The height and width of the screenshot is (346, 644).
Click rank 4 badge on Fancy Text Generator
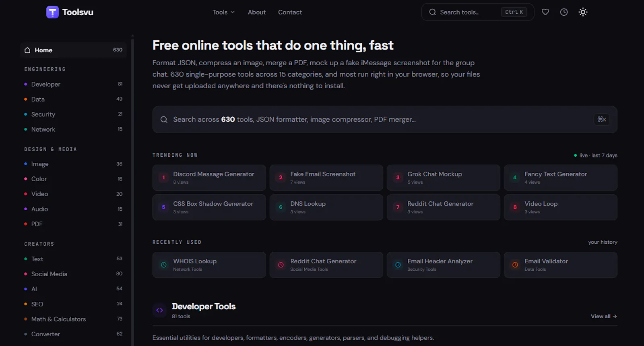coord(515,177)
